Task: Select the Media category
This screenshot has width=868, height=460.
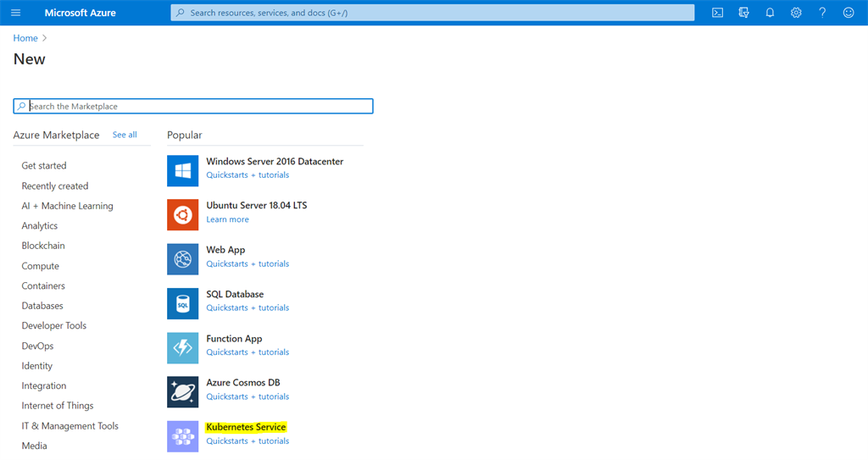Action: (x=34, y=446)
